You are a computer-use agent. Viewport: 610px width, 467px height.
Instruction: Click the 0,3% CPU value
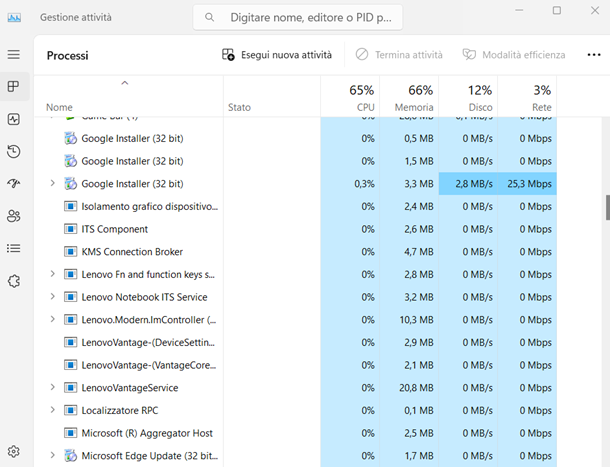[364, 184]
